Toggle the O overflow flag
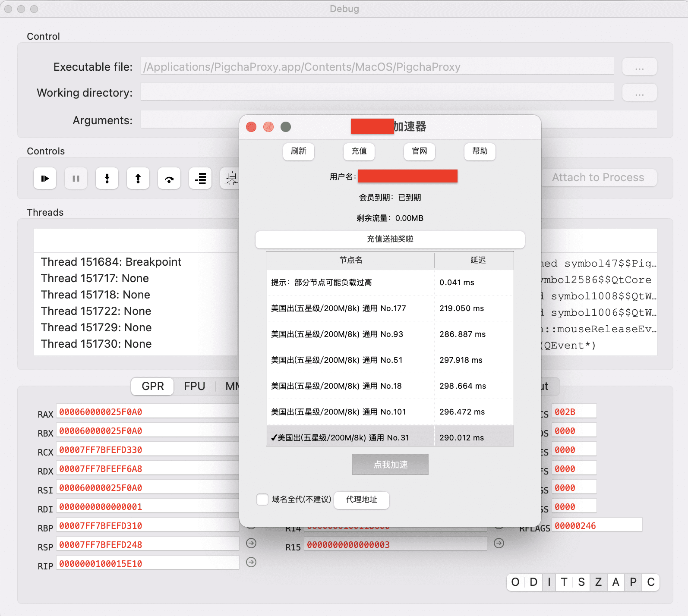This screenshot has width=688, height=616. tap(515, 582)
